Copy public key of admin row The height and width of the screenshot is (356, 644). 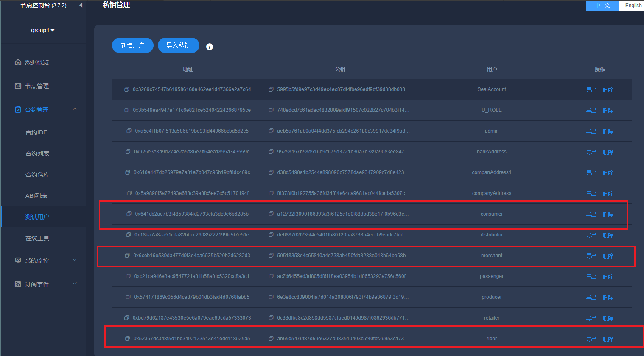pos(271,131)
